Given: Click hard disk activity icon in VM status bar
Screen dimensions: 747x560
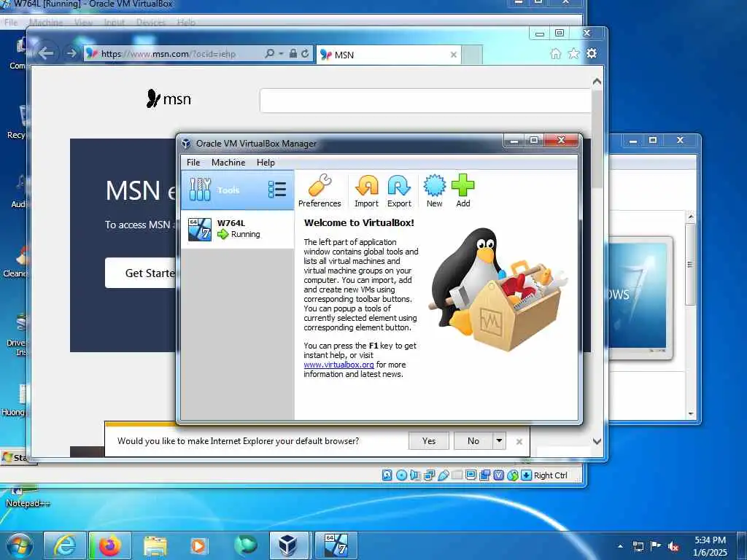Looking at the screenshot, I should (x=387, y=475).
